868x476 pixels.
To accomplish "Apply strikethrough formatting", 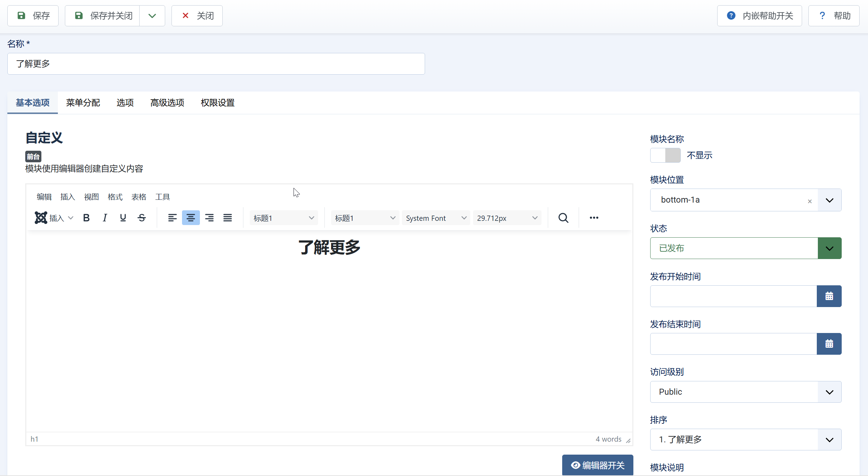I will click(142, 218).
